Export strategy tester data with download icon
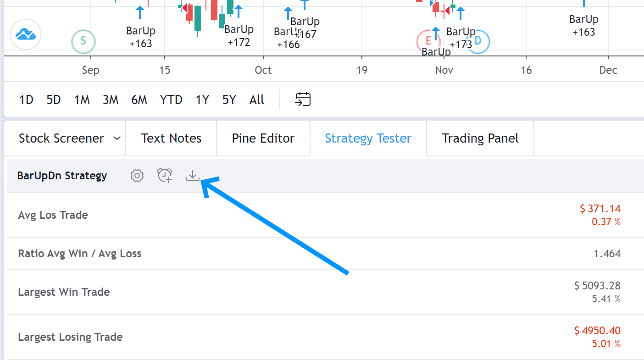644x360 pixels. coord(192,176)
